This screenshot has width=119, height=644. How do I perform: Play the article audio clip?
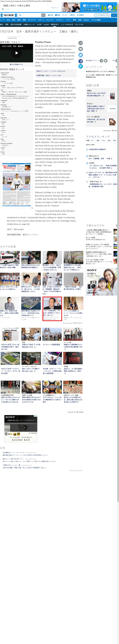click(17, 53)
